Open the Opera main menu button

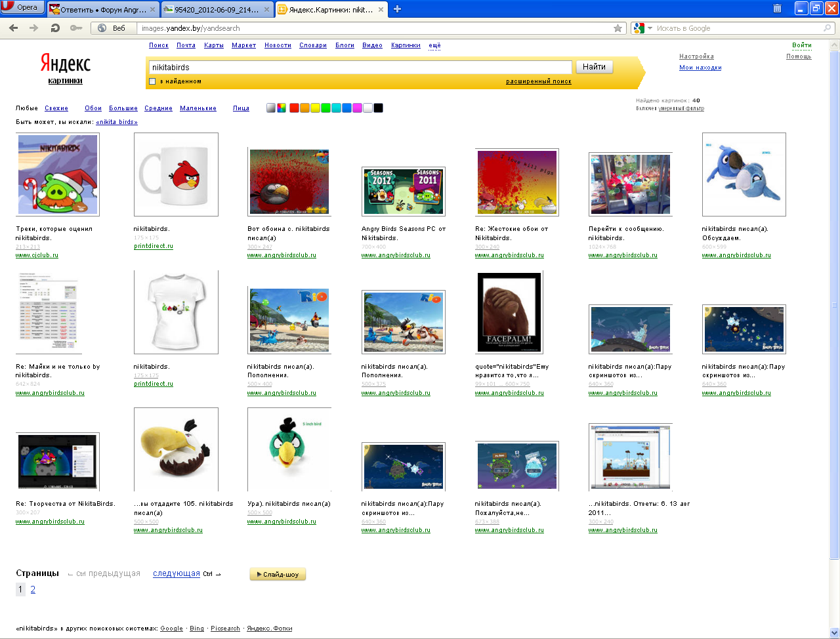(x=22, y=7)
